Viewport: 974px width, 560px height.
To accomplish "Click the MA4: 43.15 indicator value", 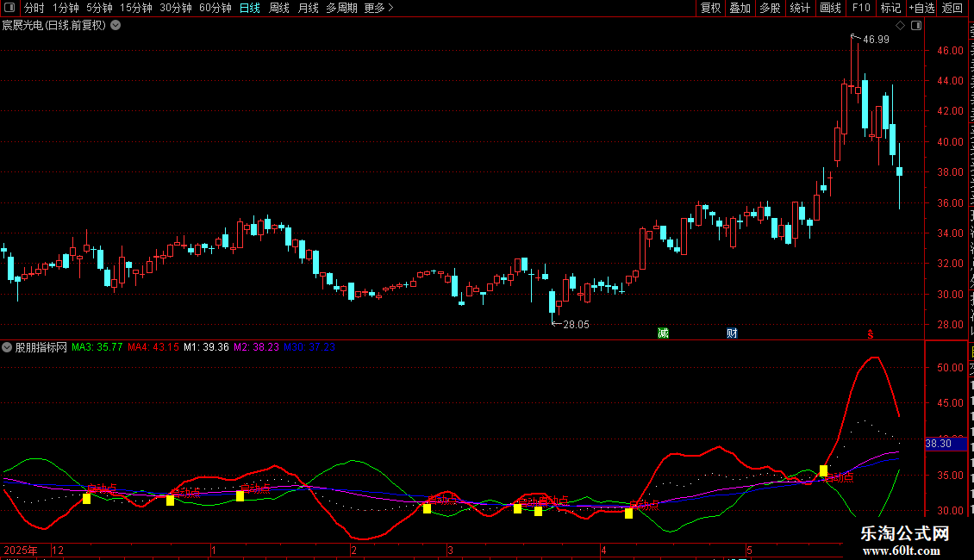I will [x=153, y=348].
